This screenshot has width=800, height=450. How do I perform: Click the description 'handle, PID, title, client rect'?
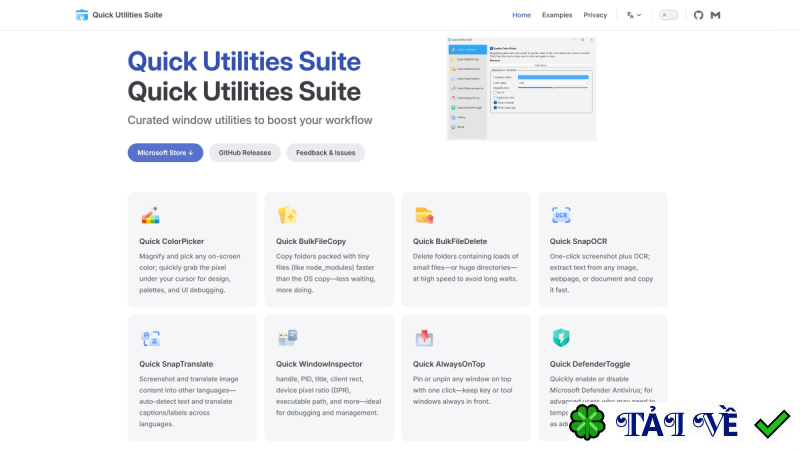pyautogui.click(x=329, y=396)
